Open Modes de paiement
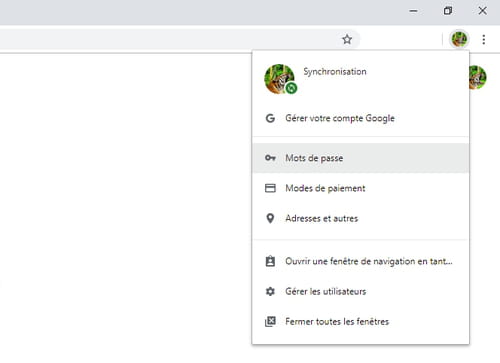The width and height of the screenshot is (500, 363). point(361,188)
